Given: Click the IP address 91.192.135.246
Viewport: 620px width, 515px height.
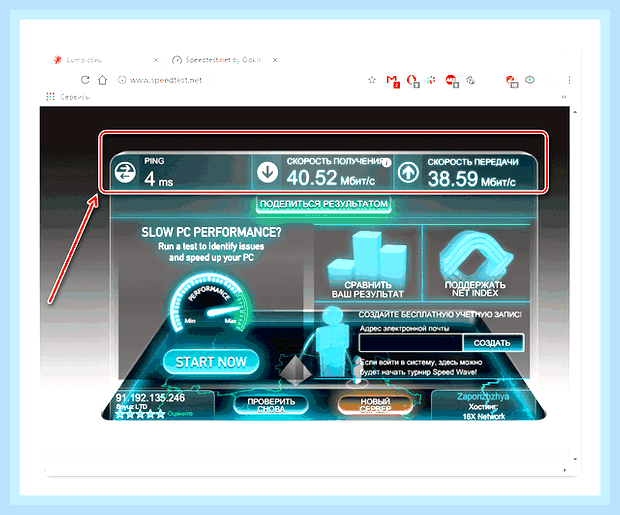Looking at the screenshot, I should (x=150, y=398).
